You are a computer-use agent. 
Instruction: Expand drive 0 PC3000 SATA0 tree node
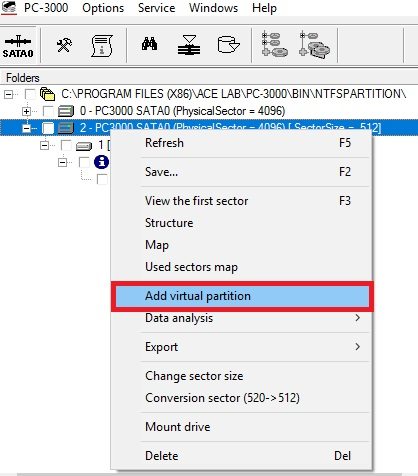point(26,111)
